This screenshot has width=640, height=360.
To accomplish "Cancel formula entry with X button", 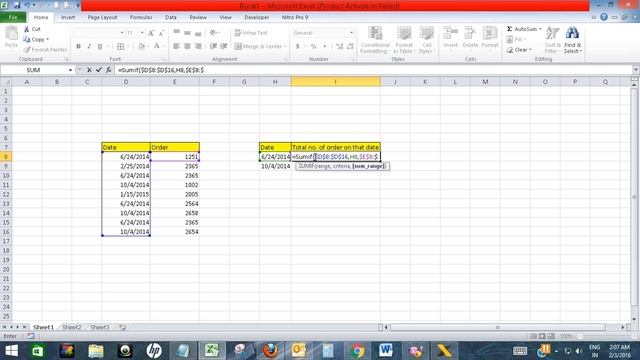I will coord(89,70).
